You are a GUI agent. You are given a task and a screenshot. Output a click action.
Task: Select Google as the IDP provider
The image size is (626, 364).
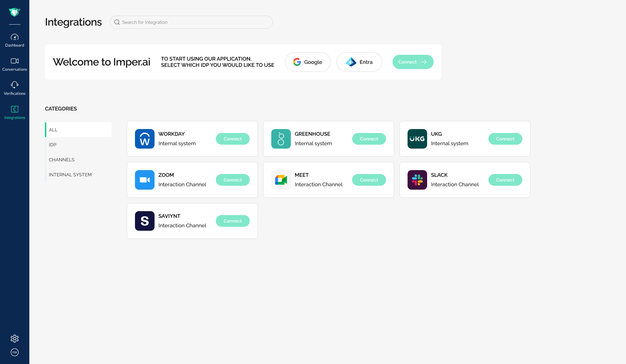pyautogui.click(x=307, y=62)
